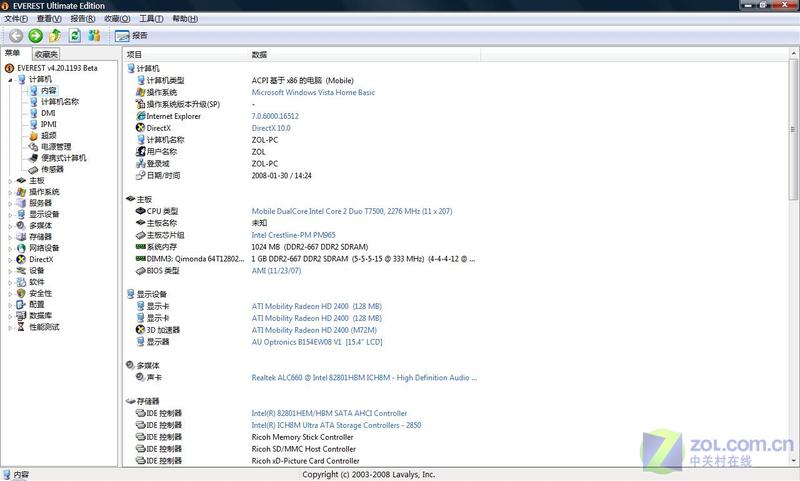Viewport: 800px width, 481px height.
Task: Click the 数据库 tree item icon
Action: (x=21, y=315)
